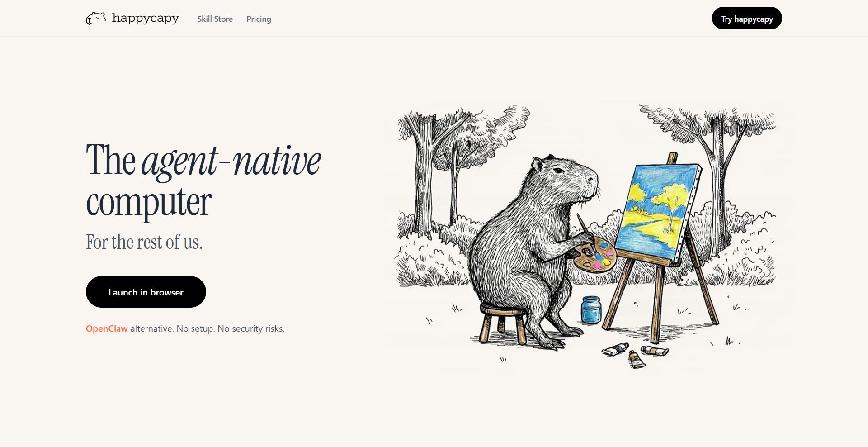Click the word 'computer' in headline
868x447 pixels.
149,203
